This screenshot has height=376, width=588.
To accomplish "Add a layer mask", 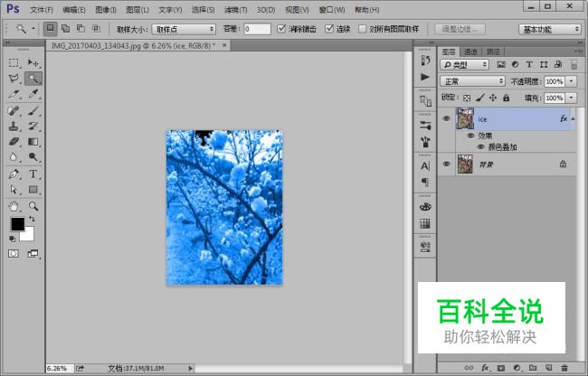I will [x=501, y=368].
